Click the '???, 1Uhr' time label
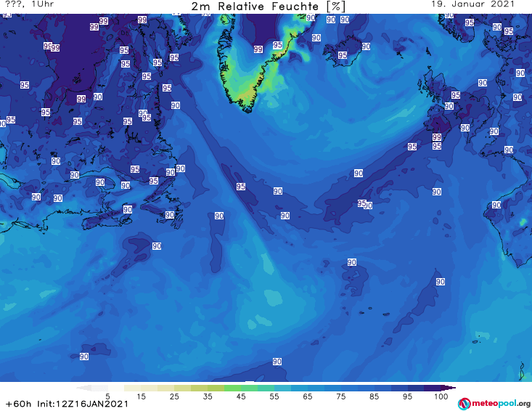532x411 pixels. click(29, 4)
